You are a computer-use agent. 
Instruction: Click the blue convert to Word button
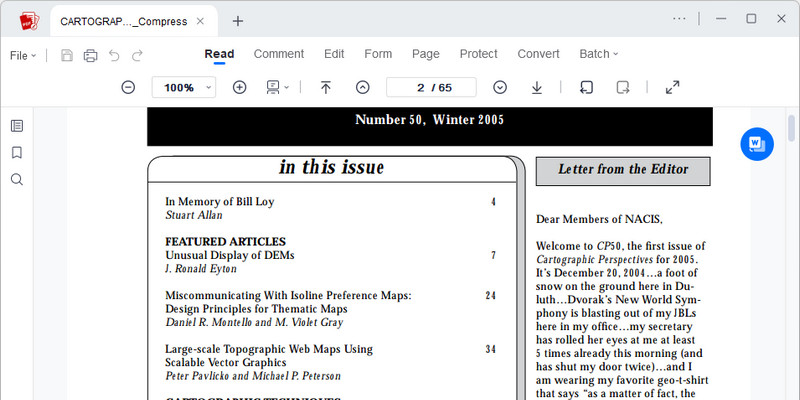[x=757, y=144]
